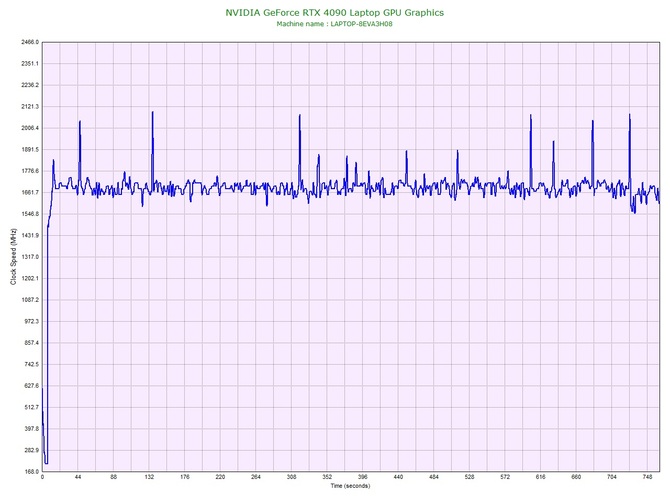Viewport: 670px width, 503px height.
Task: Click the 132 time-axis tick label
Action: point(149,477)
